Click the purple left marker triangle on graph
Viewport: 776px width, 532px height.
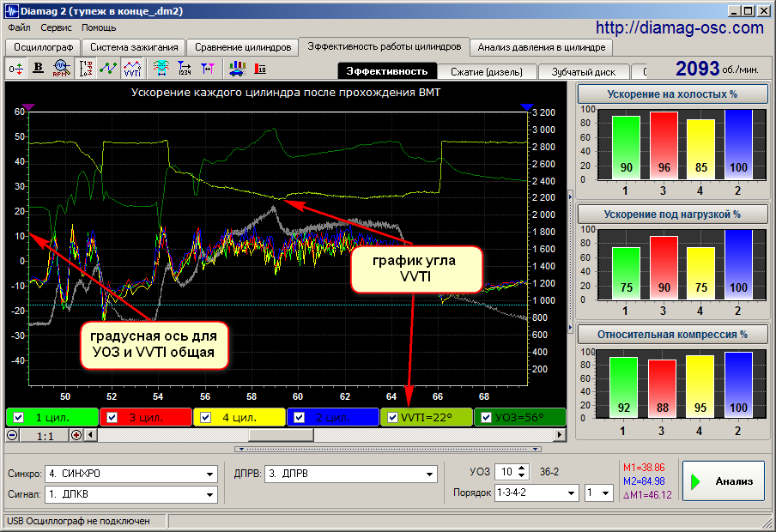[x=28, y=107]
